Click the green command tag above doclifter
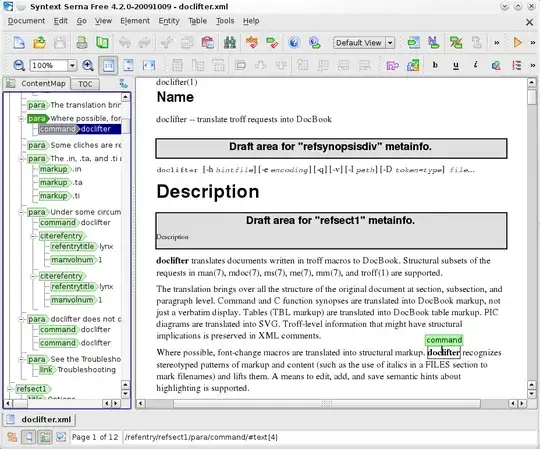Screen dimensions: 540x449 click(x=444, y=340)
